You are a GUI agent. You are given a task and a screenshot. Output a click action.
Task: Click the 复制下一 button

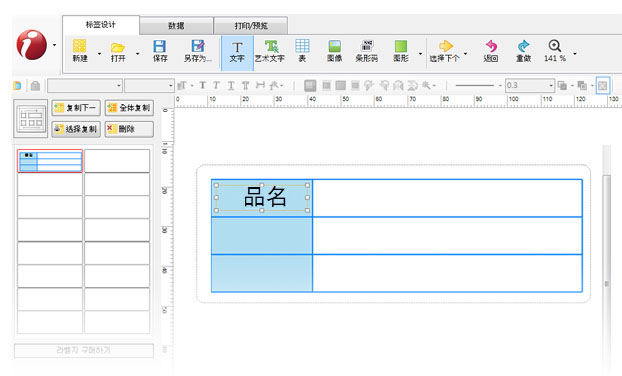click(76, 108)
